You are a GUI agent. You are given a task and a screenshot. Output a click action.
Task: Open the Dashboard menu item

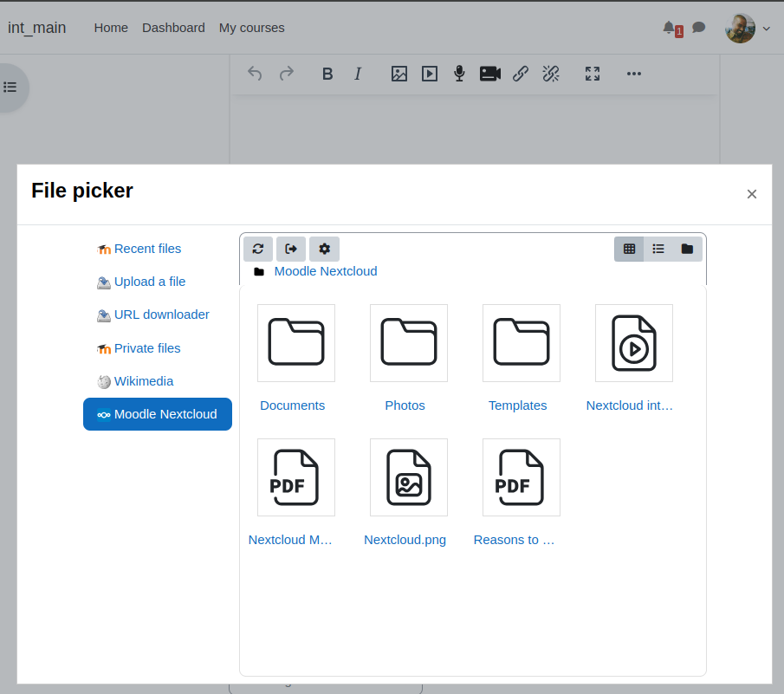pyautogui.click(x=173, y=28)
